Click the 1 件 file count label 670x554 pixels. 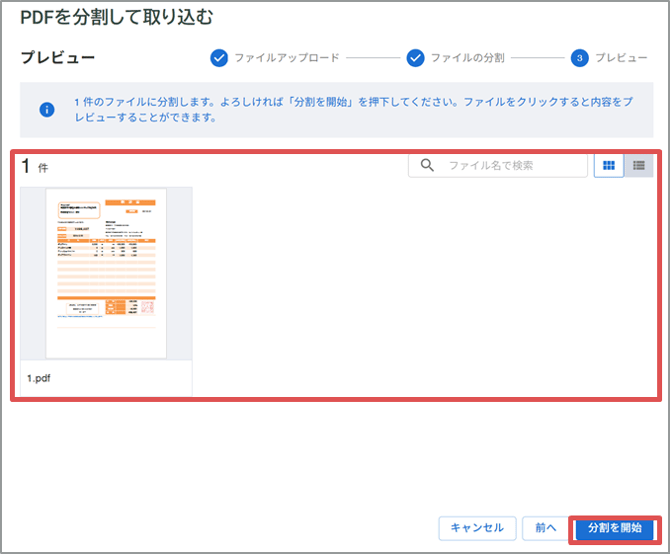click(35, 167)
